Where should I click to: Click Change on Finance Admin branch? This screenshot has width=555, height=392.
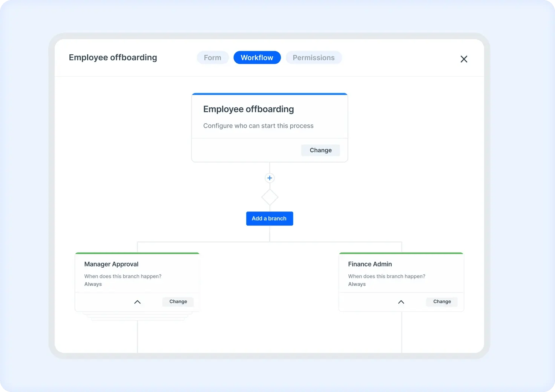click(442, 302)
